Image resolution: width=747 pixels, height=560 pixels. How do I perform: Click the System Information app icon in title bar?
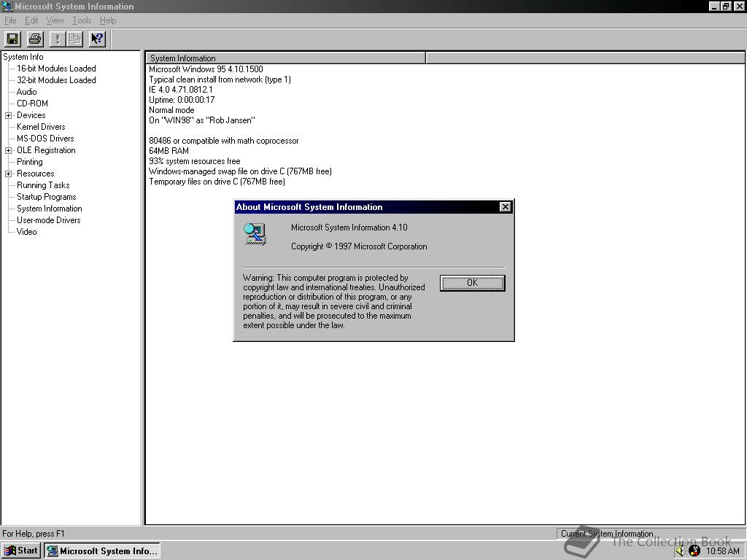coord(7,6)
